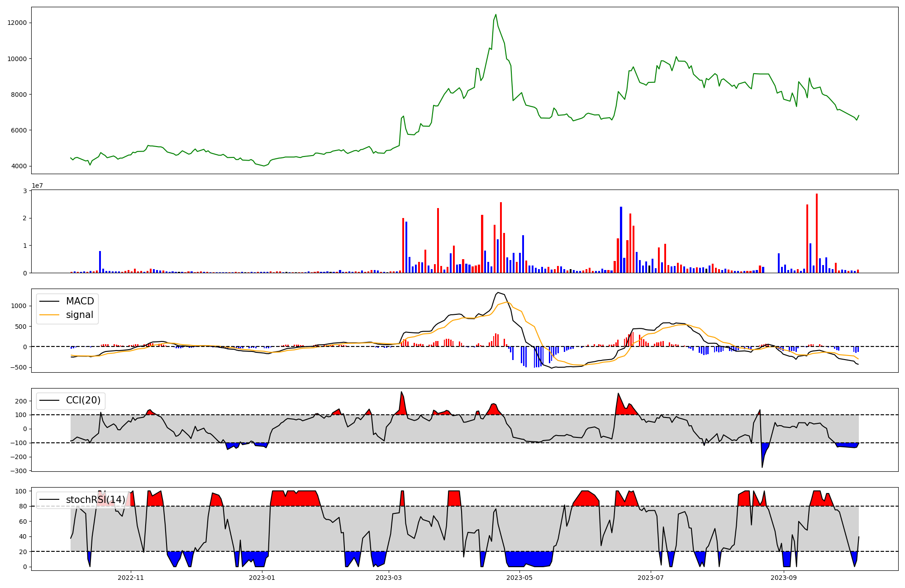Click the 2023-01 x-axis date label
The image size is (905, 588).
(262, 578)
